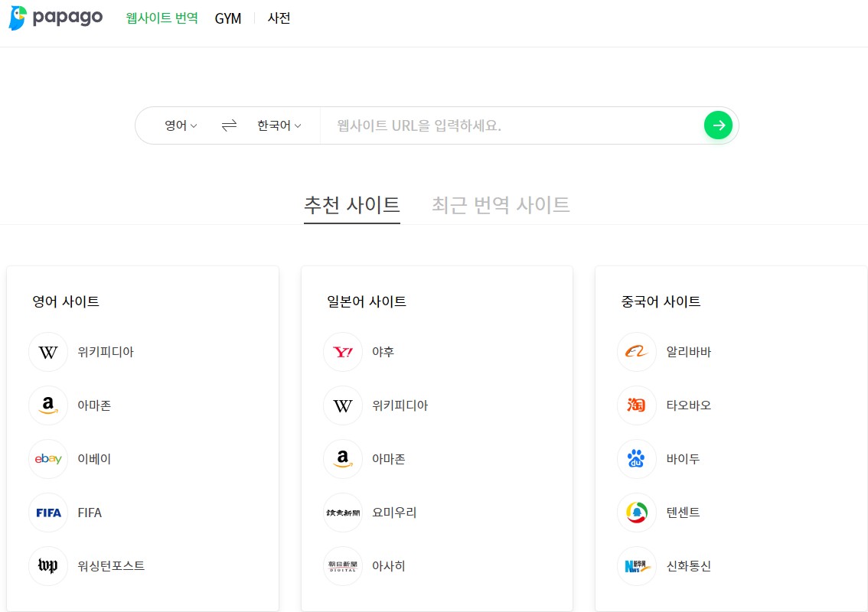Image resolution: width=868 pixels, height=612 pixels.
Task: Open the 신화통신 link
Action: [x=689, y=566]
